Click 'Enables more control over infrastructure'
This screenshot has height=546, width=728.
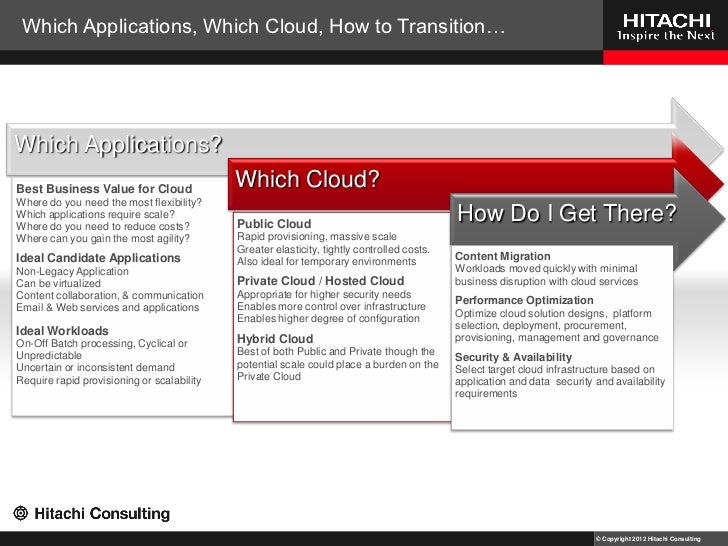(x=331, y=306)
